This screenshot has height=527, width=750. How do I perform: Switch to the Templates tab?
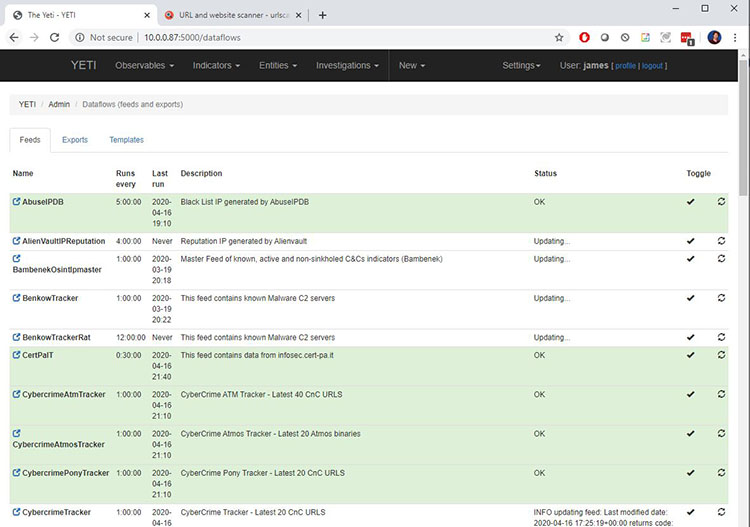[126, 140]
